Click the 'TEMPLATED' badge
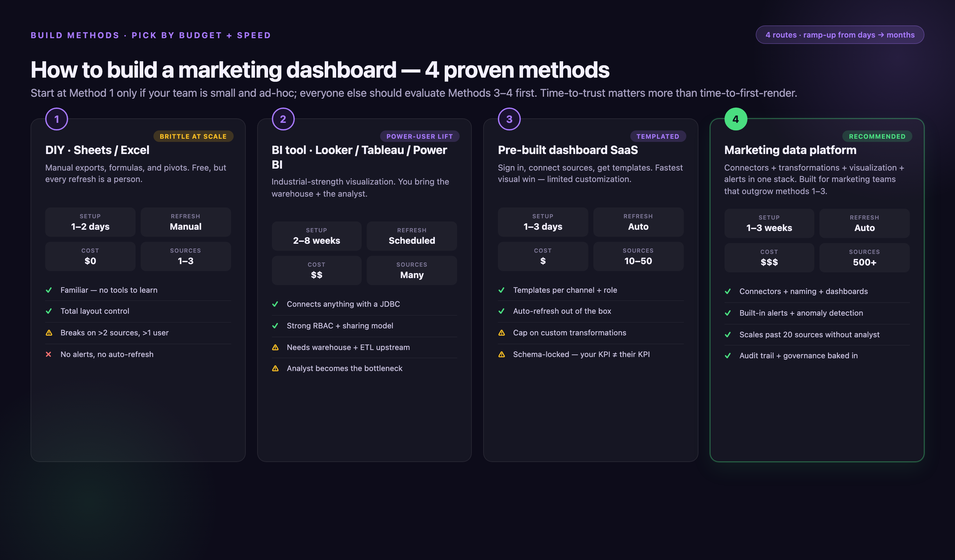Viewport: 955px width, 560px height. (x=658, y=136)
